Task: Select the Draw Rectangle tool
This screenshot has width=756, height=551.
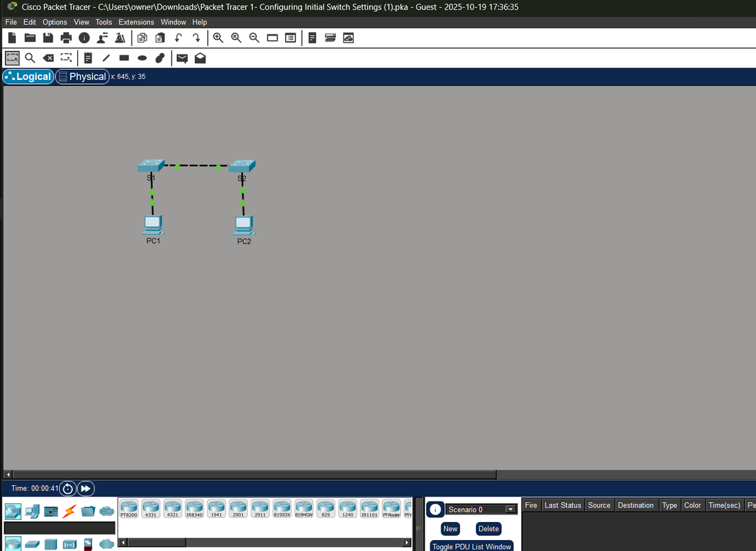Action: (124, 59)
